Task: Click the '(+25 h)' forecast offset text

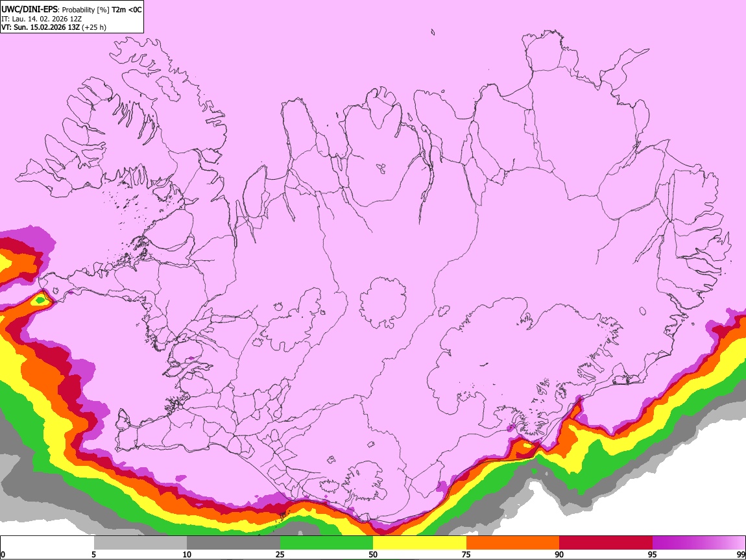Action: click(94, 27)
